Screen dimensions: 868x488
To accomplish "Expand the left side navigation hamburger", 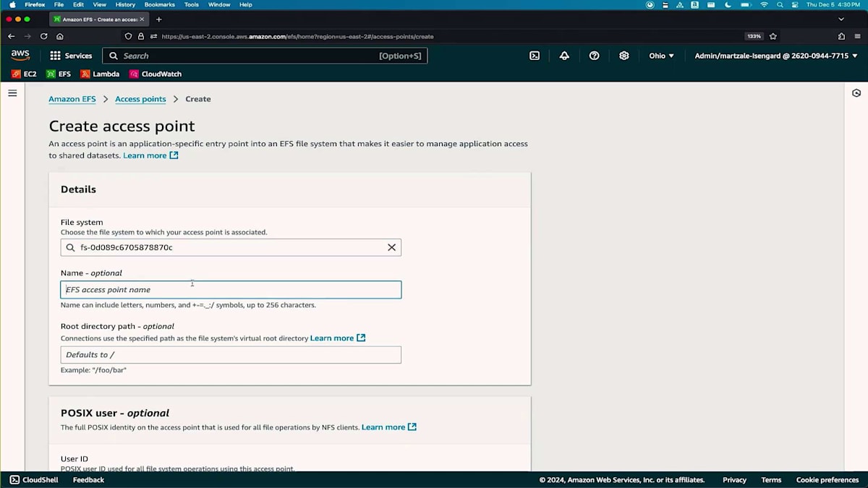I will point(12,93).
